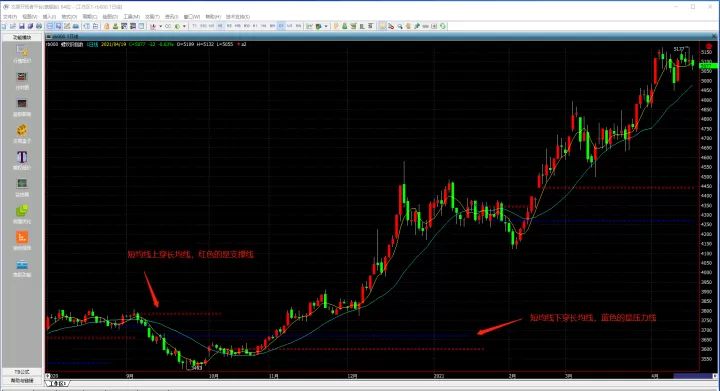The height and width of the screenshot is (391, 720).
Task: Expand dropdown arrow next to green circle icon
Action: click(185, 26)
